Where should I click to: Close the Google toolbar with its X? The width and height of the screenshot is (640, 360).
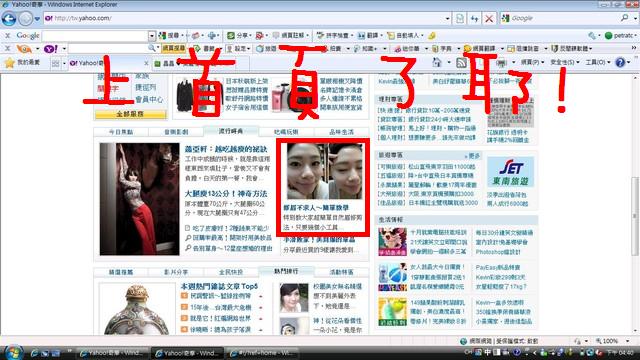pos(7,36)
